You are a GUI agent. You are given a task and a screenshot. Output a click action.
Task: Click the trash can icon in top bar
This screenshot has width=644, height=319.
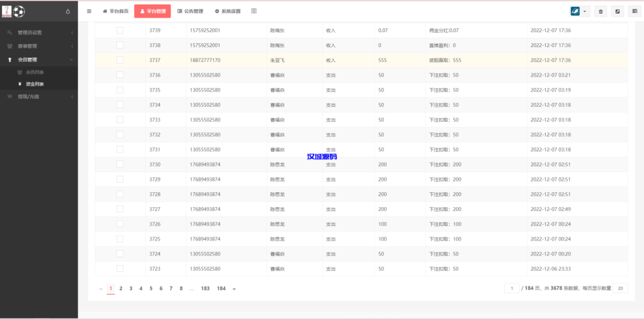(601, 11)
